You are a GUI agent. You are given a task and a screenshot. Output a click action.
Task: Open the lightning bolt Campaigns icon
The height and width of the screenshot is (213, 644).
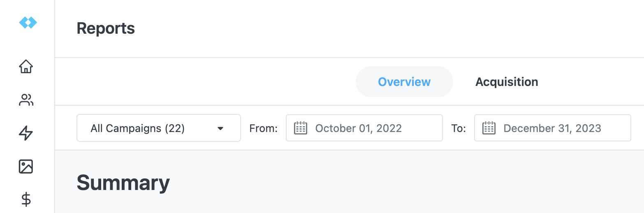point(26,133)
